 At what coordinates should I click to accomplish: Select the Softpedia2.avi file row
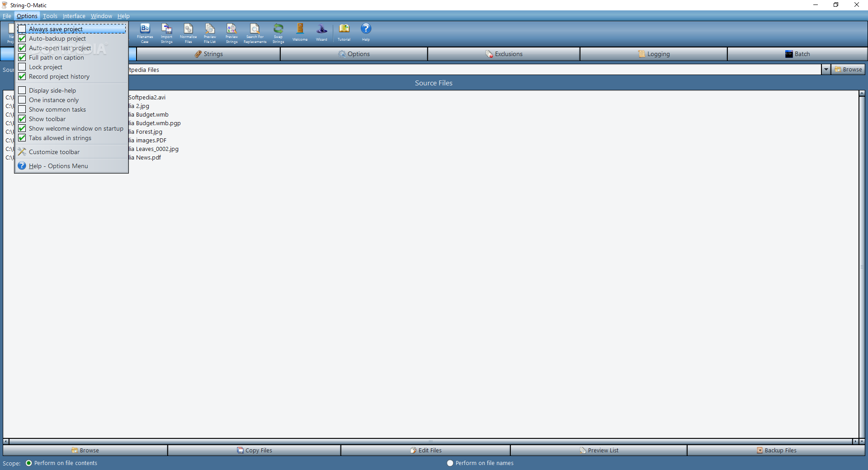(147, 97)
